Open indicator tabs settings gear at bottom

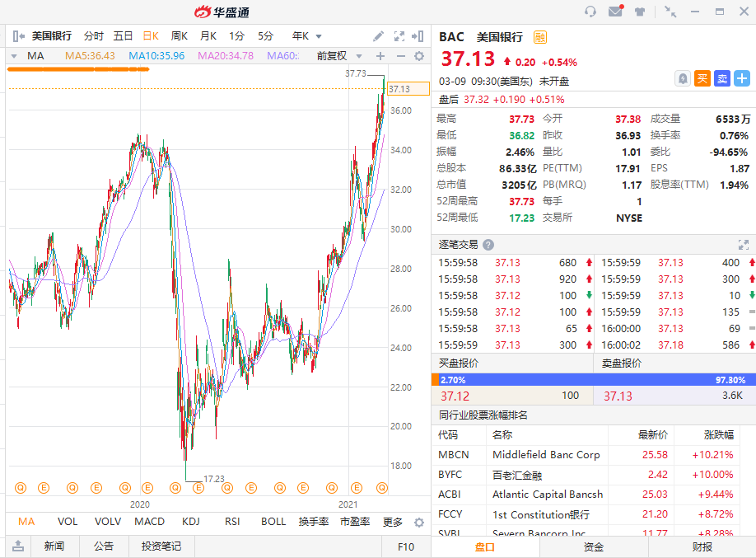419,523
